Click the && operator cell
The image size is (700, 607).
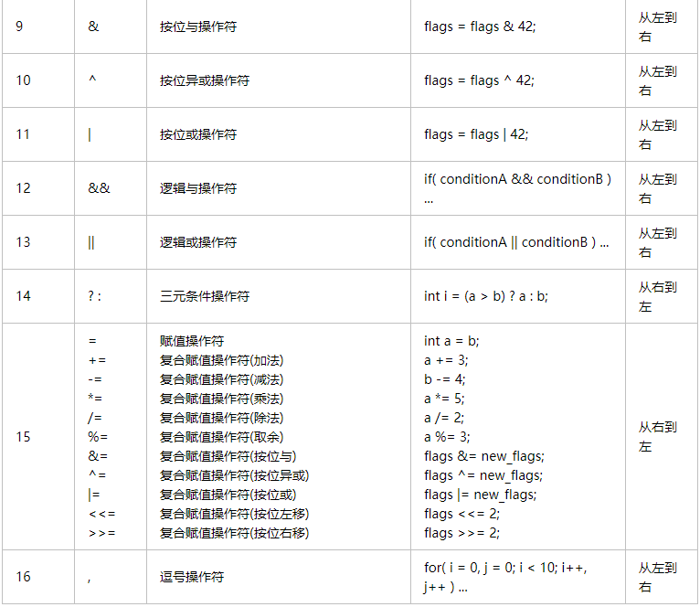pos(111,188)
